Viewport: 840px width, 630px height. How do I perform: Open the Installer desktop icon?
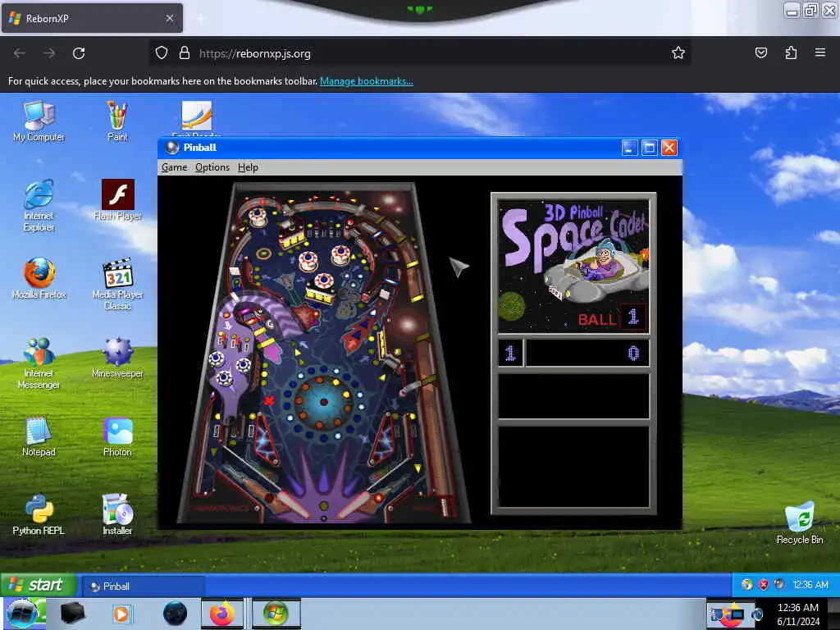(117, 515)
